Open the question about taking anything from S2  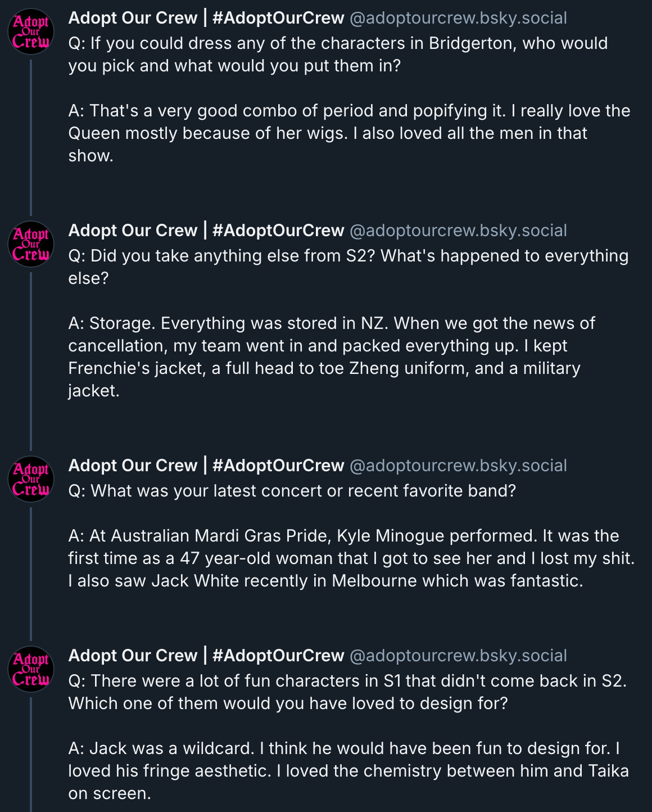coord(347,267)
